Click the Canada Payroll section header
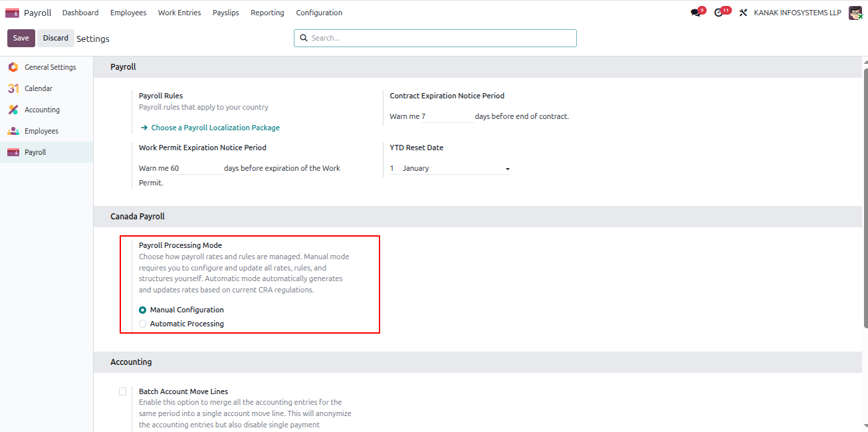The height and width of the screenshot is (432, 868). (x=138, y=217)
